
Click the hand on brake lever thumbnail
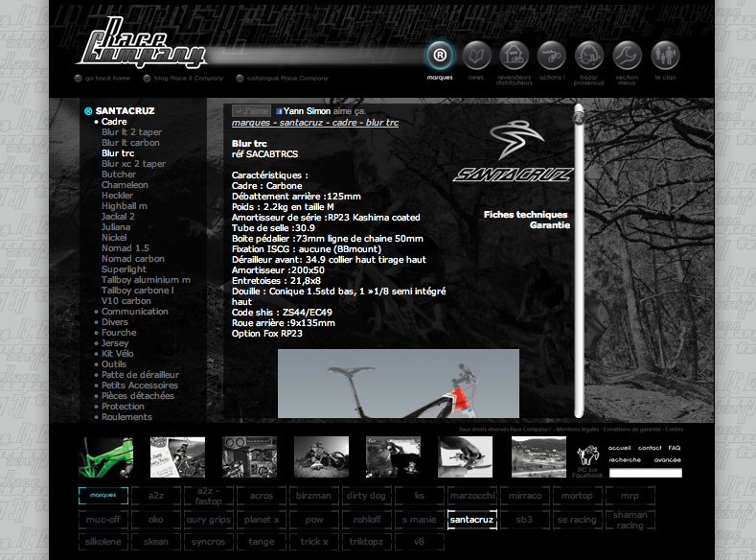(x=466, y=457)
